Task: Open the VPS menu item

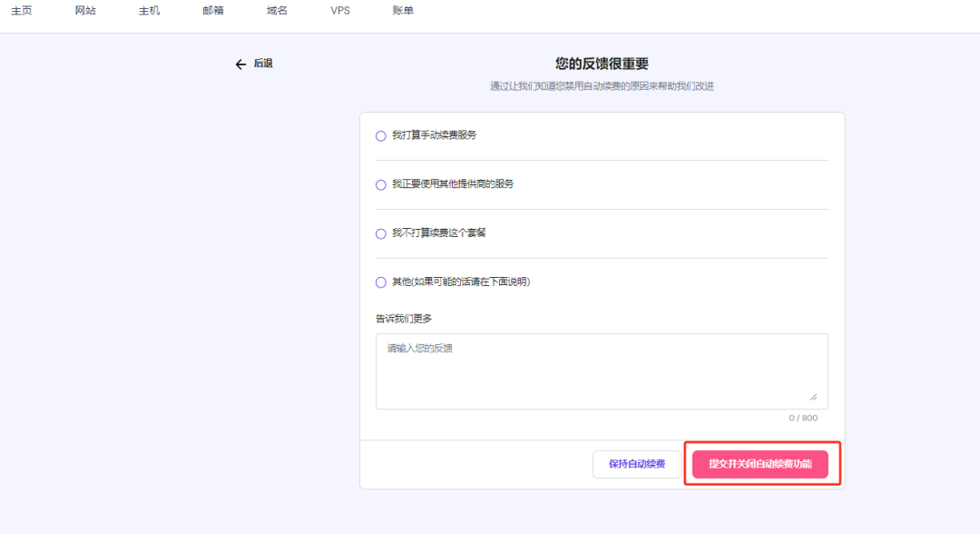Action: 338,11
